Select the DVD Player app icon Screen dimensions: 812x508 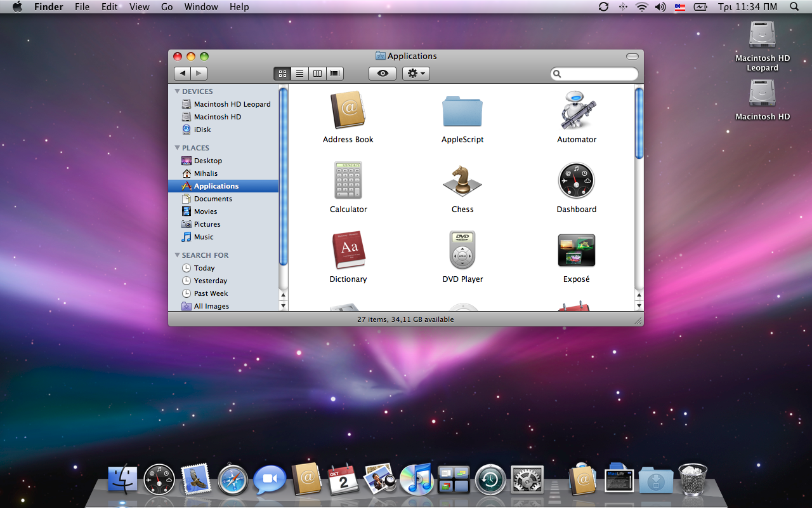tap(462, 250)
